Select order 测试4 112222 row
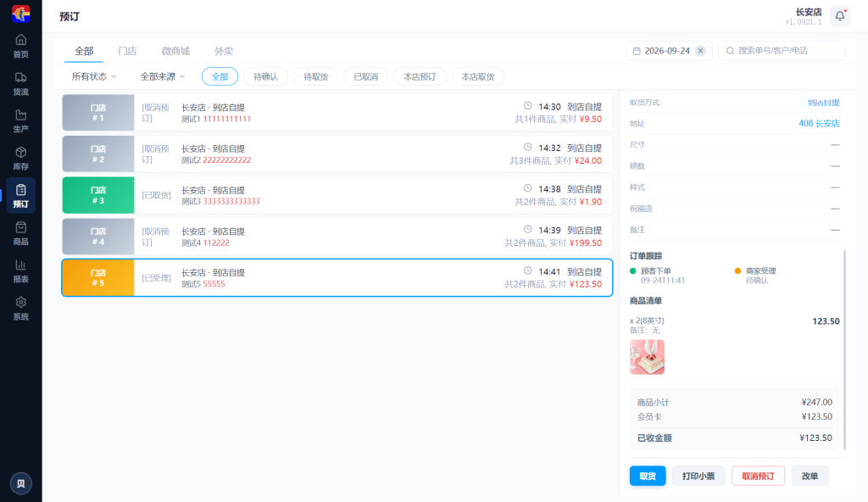This screenshot has height=502, width=868. pyautogui.click(x=337, y=237)
